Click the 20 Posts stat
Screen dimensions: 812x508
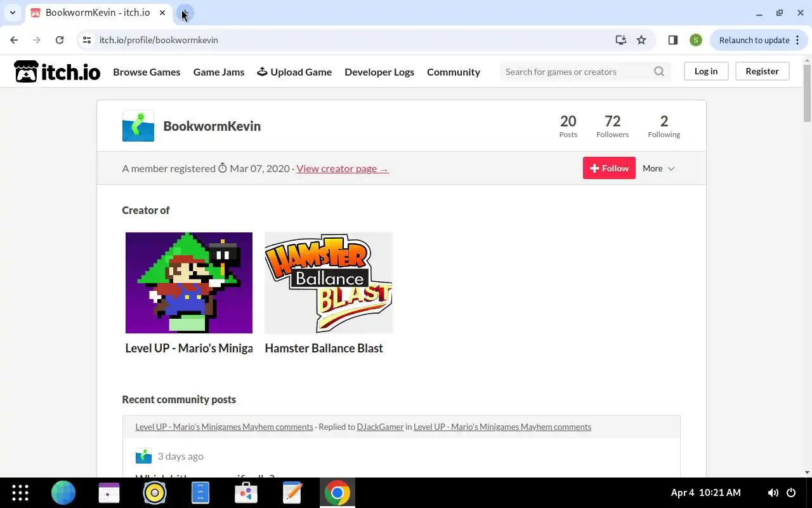tap(568, 126)
